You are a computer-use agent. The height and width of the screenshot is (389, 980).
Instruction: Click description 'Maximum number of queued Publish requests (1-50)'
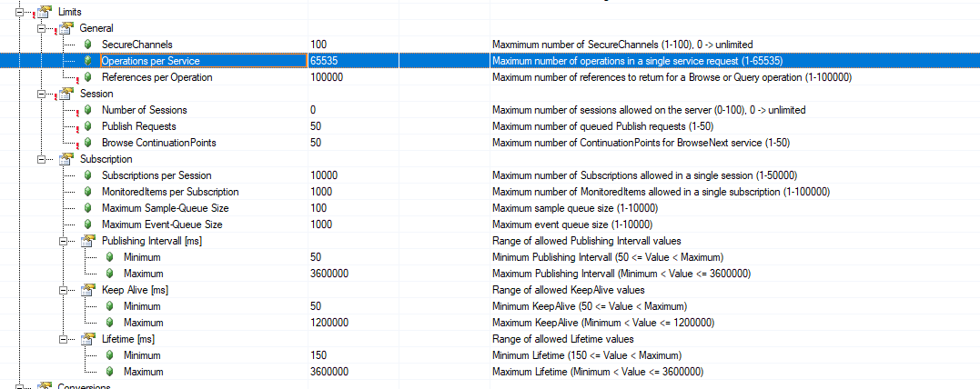click(604, 126)
